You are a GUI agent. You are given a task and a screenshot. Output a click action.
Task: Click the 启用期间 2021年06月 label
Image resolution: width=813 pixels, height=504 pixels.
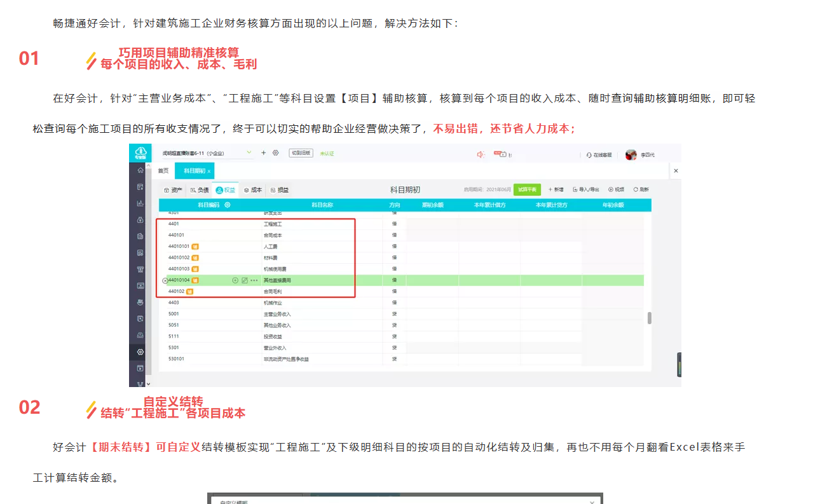coord(488,189)
